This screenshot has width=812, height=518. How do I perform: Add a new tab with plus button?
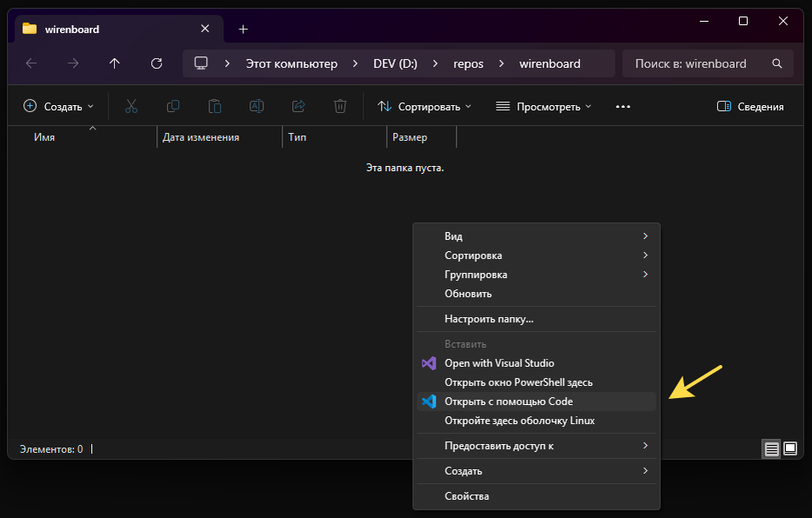pos(243,30)
